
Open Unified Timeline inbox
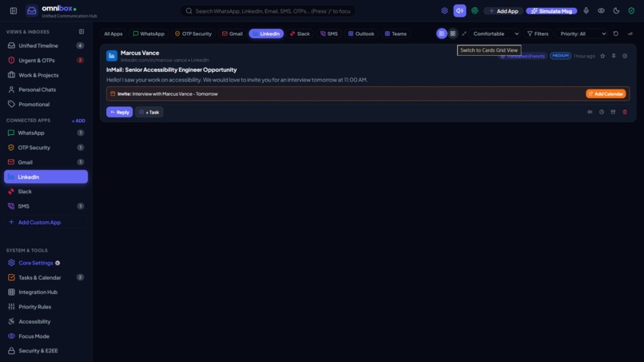[x=46, y=46]
